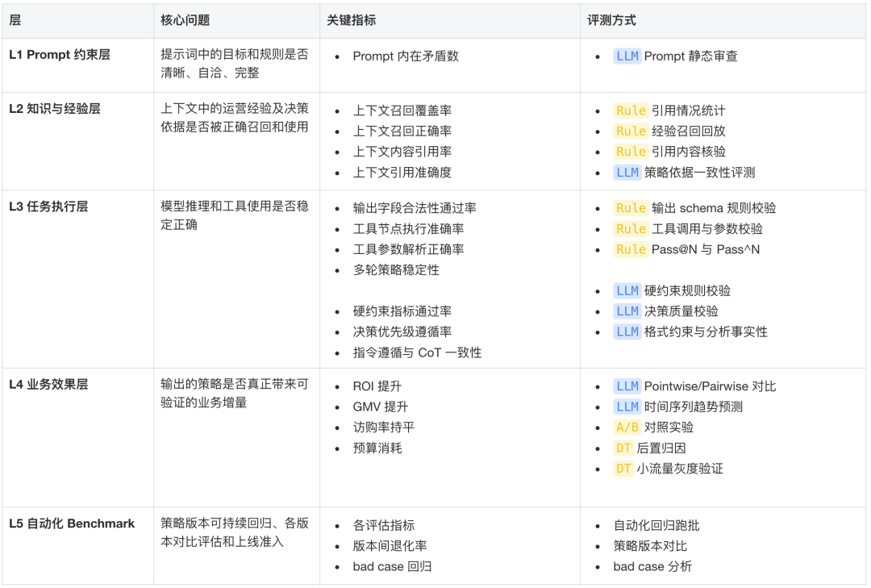Click 预算消耗 metric
Image resolution: width=871 pixels, height=588 pixels.
click(x=377, y=448)
